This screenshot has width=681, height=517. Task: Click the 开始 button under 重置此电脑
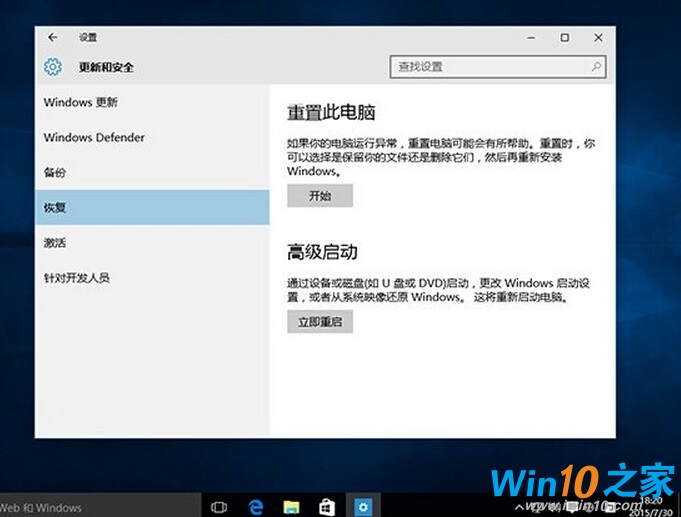320,196
